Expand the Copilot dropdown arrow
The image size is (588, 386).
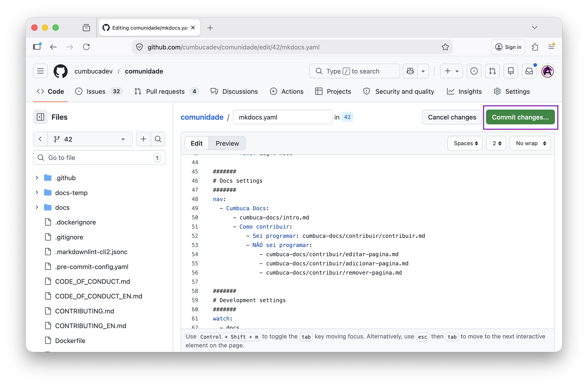[x=423, y=71]
